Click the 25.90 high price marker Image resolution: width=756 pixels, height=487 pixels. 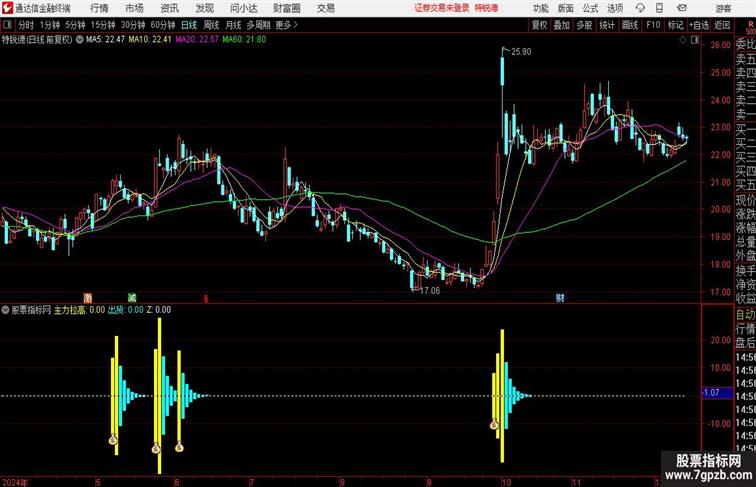[521, 52]
